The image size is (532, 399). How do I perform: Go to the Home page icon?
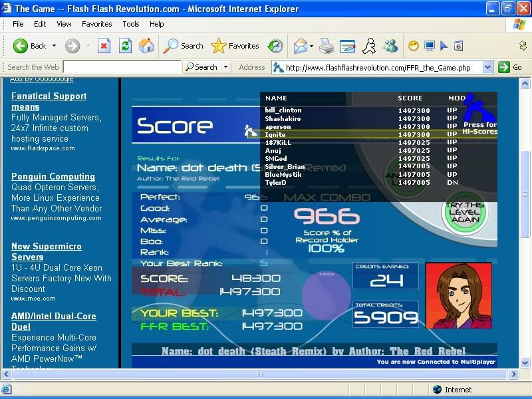tap(146, 46)
